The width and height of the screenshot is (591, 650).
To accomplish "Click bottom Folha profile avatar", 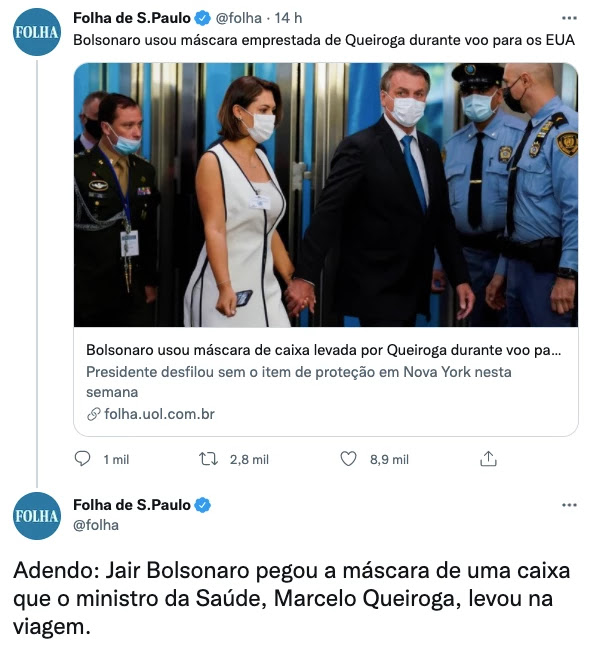I will [37, 516].
